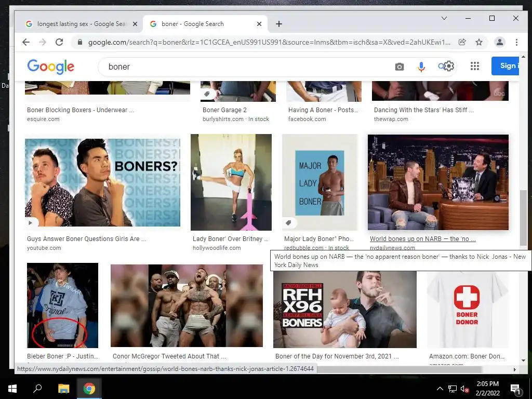
Task: Open the talk show thumbnail from nydailynews
Action: pyautogui.click(x=438, y=182)
